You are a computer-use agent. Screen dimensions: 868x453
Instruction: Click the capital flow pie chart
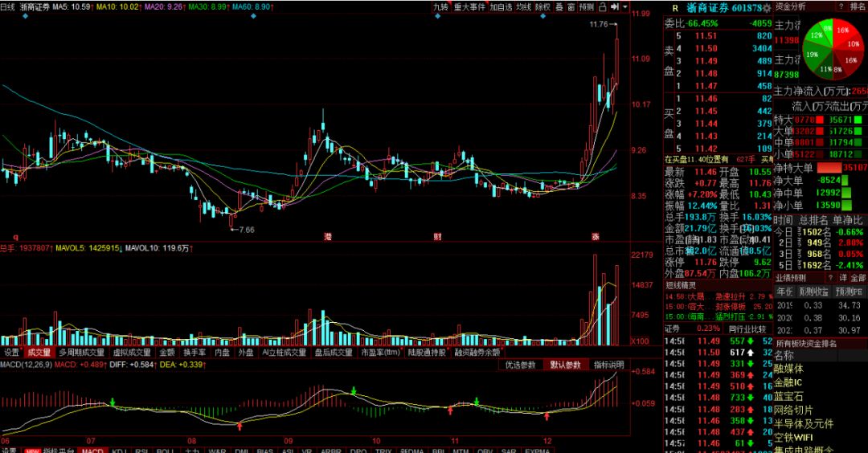[x=833, y=49]
